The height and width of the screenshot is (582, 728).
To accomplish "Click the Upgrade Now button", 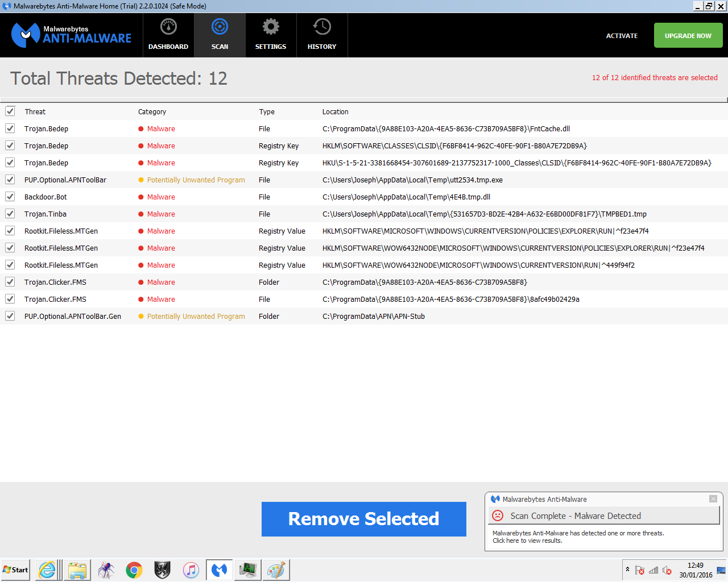I will tap(688, 35).
